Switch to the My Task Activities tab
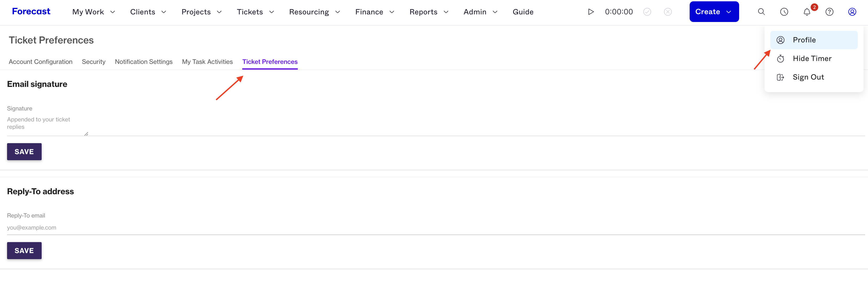868x290 pixels. pos(207,62)
